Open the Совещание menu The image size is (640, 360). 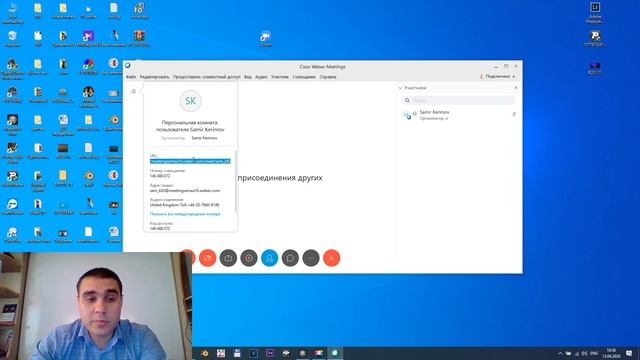pyautogui.click(x=304, y=77)
